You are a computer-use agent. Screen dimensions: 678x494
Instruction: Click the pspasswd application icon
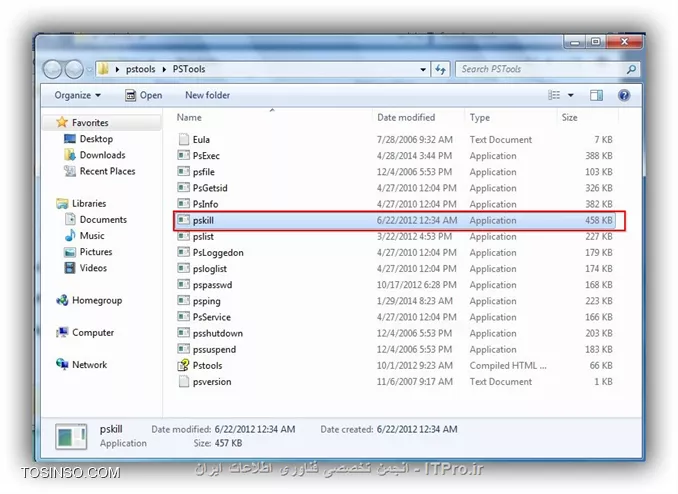click(184, 285)
